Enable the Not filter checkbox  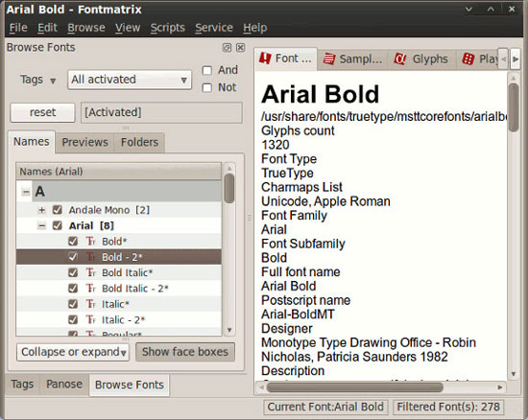click(206, 88)
